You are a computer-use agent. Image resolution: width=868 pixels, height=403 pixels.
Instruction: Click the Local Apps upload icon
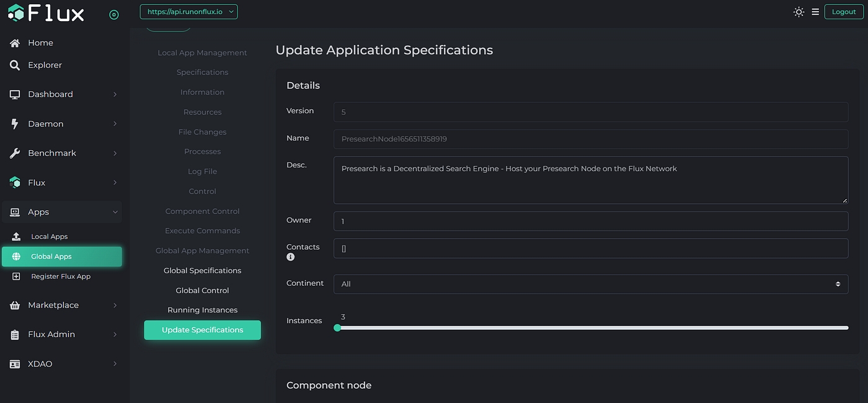(16, 237)
